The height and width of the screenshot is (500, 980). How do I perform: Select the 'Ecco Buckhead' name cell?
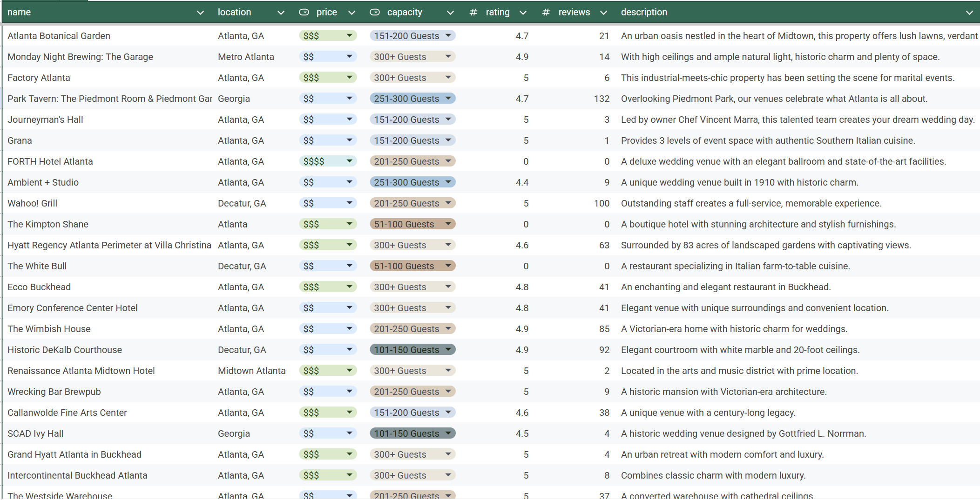pos(108,287)
